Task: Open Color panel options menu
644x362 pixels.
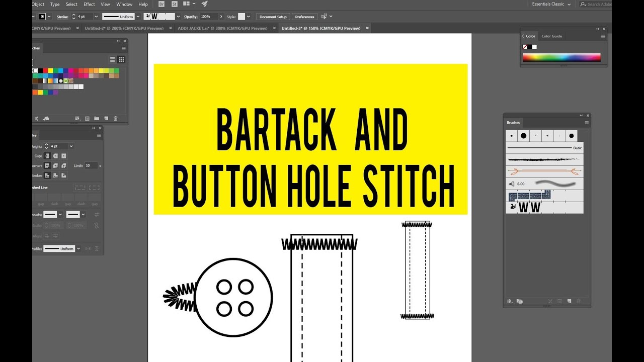Action: tap(603, 36)
